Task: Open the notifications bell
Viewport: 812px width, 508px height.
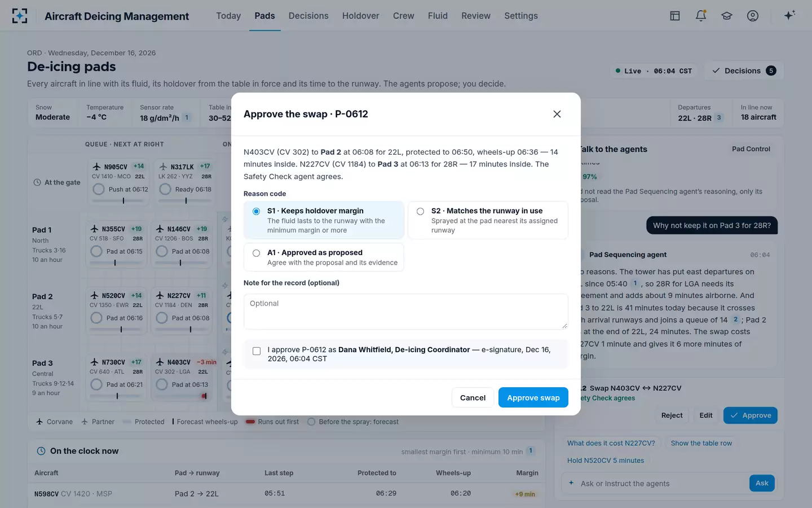Action: tap(701, 16)
